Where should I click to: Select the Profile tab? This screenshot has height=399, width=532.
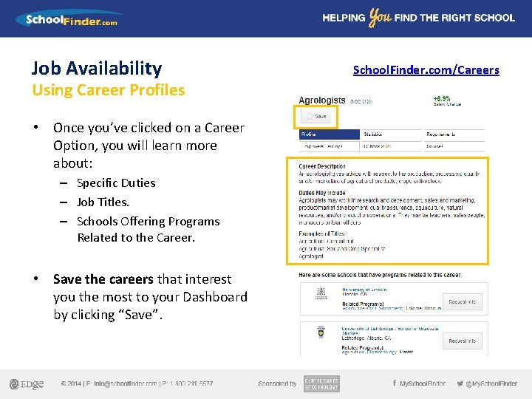coord(329,134)
